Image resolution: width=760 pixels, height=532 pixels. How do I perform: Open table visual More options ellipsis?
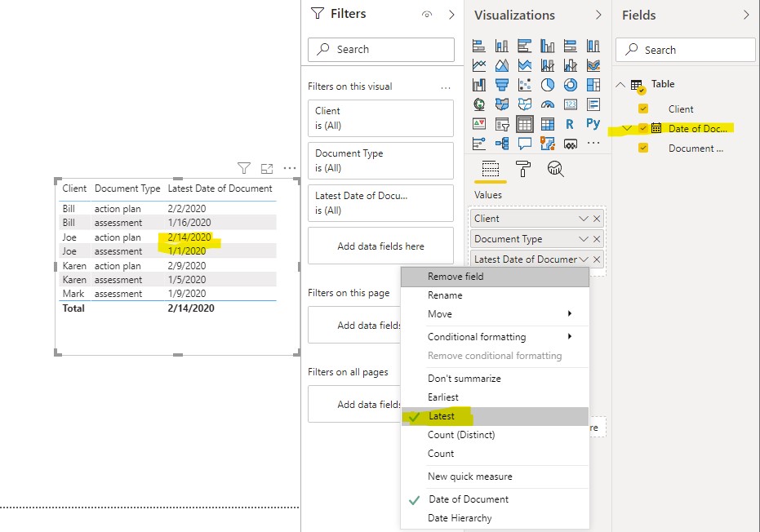coord(289,168)
